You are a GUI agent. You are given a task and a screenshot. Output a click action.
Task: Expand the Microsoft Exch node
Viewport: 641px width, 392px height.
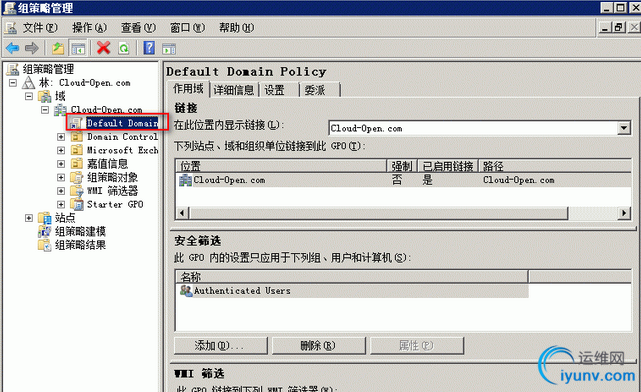[x=61, y=150]
